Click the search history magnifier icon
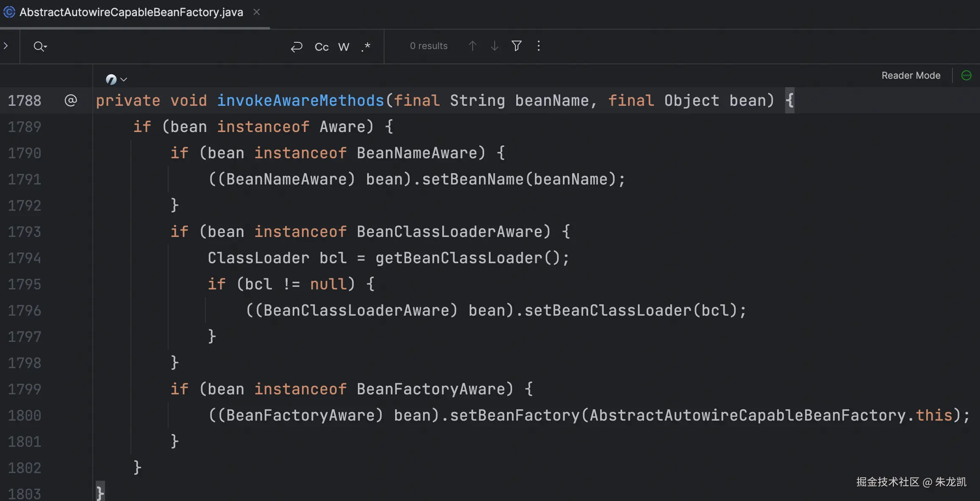The width and height of the screenshot is (980, 501). click(40, 46)
